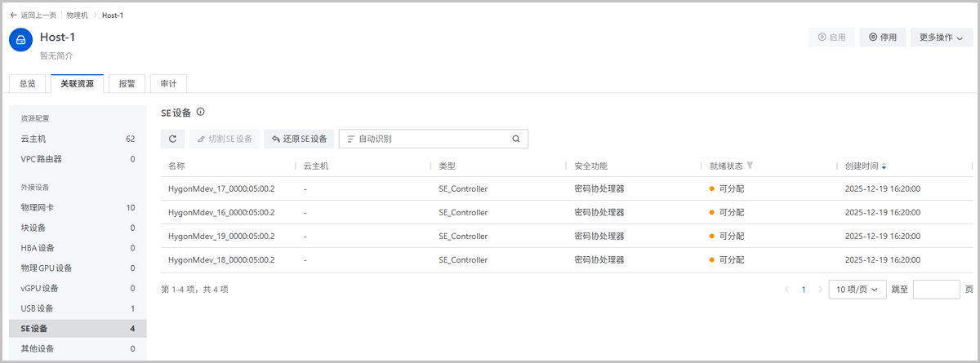The height and width of the screenshot is (363, 980).
Task: Switch to the 总览 tab
Action: [27, 83]
